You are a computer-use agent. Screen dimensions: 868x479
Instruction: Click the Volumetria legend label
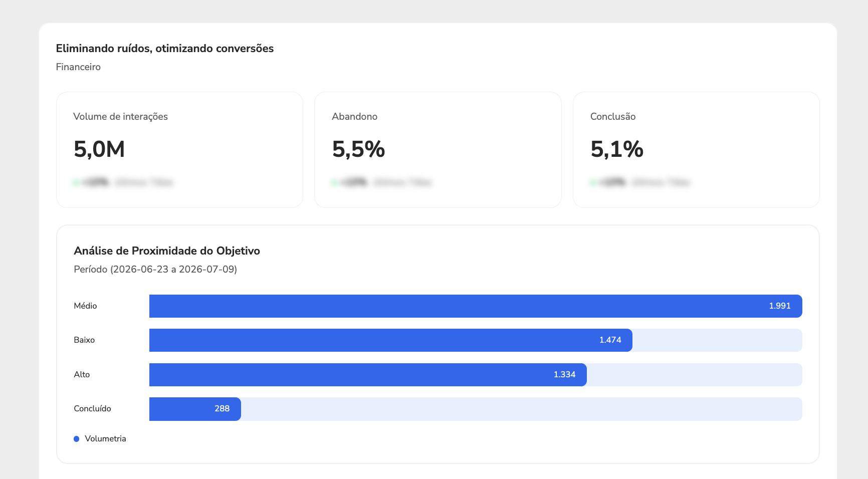(x=106, y=439)
